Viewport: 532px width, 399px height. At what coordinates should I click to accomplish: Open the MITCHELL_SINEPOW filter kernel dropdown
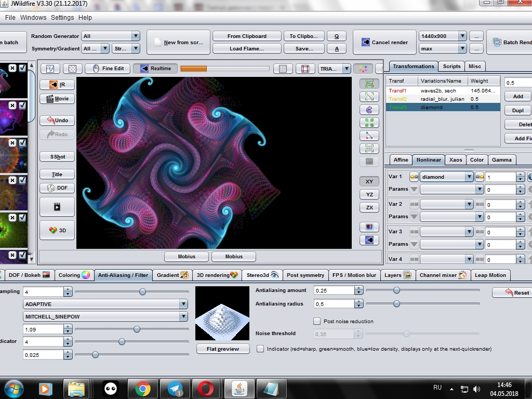[105, 316]
